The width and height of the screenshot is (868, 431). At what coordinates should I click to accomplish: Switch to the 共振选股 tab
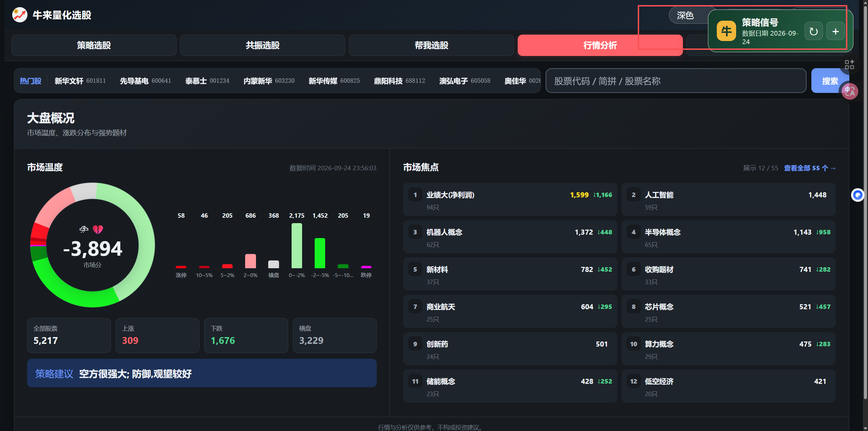[x=262, y=45]
